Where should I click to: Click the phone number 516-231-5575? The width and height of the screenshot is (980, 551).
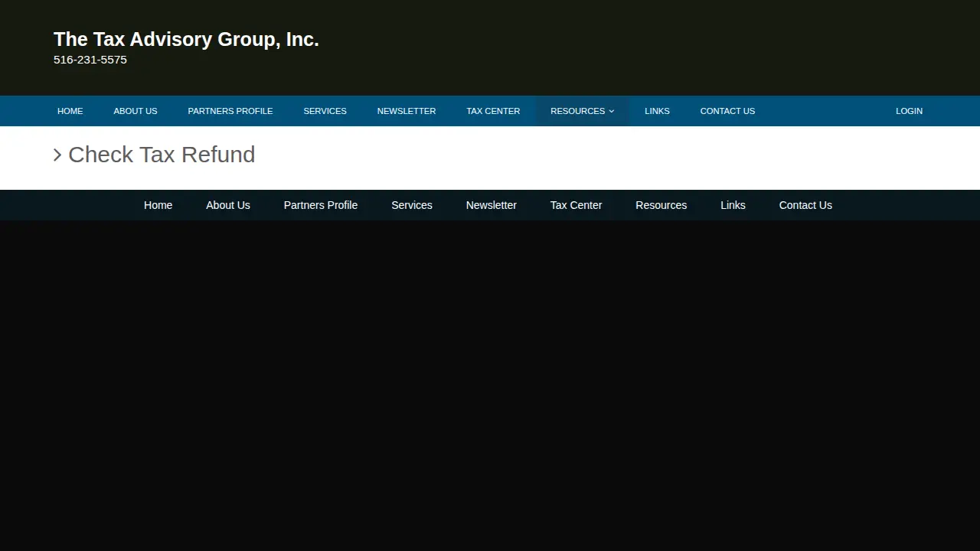[90, 60]
